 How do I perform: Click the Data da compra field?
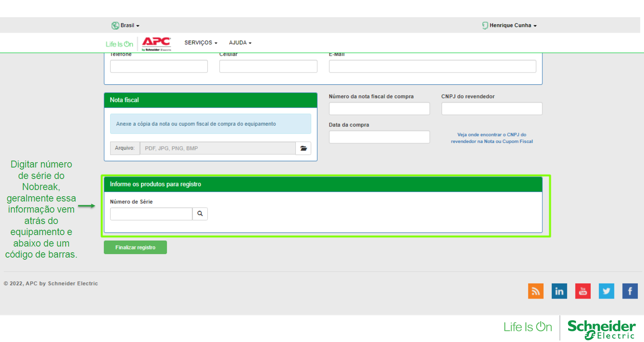click(x=379, y=137)
